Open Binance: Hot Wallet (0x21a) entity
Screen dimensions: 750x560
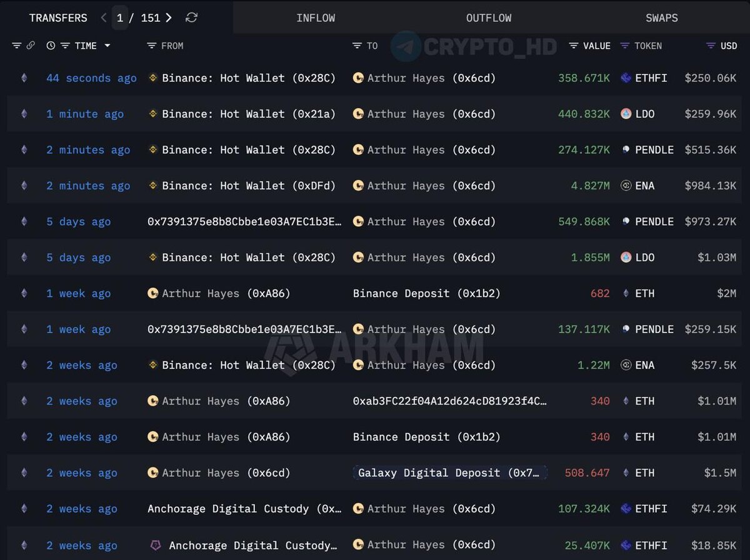click(x=249, y=114)
